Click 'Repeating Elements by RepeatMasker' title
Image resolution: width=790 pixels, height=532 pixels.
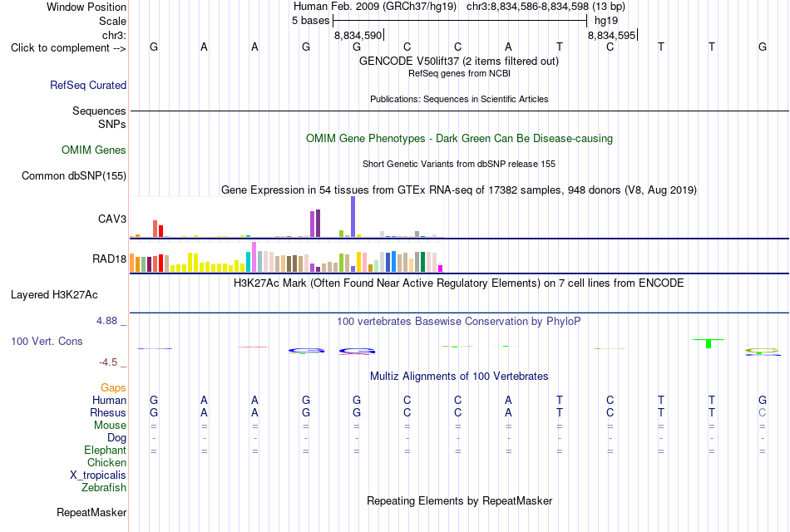pos(459,500)
